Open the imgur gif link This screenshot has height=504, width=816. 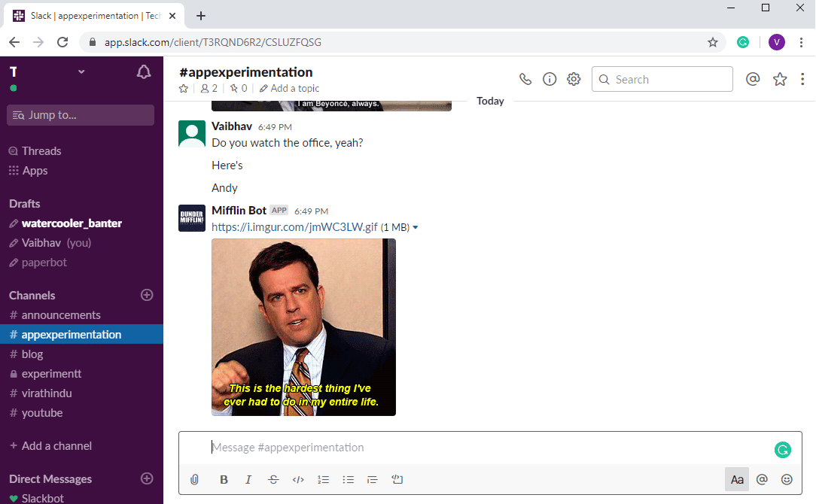[x=294, y=227]
